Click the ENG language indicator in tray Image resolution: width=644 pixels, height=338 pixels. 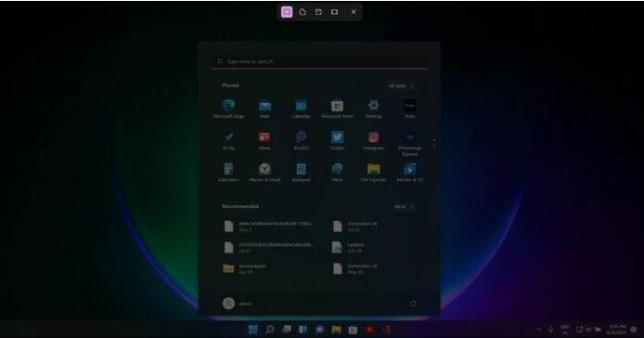click(x=565, y=330)
